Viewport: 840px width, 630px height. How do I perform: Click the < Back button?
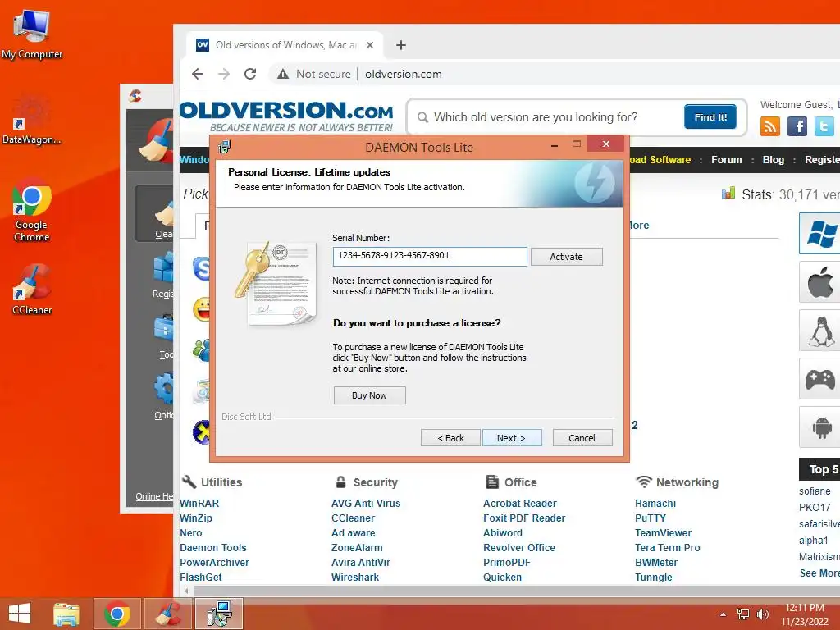[x=450, y=438]
